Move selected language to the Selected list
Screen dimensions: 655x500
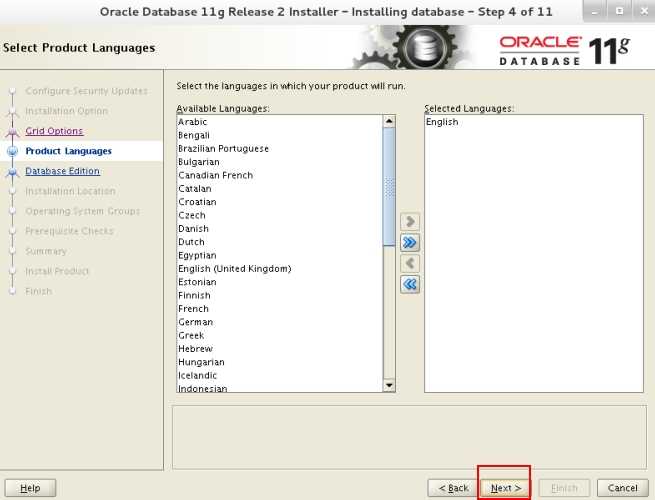[410, 221]
